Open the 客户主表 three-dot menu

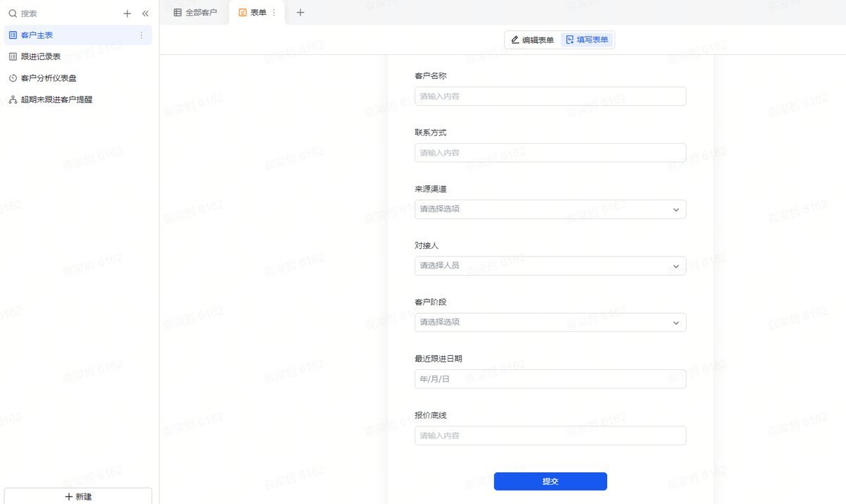pyautogui.click(x=141, y=35)
